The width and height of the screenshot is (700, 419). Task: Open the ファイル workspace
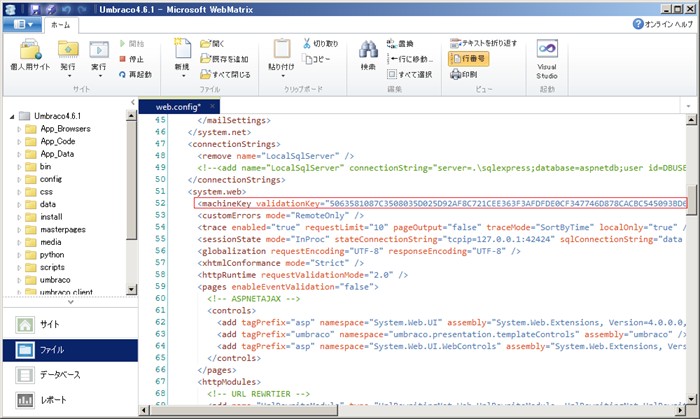click(x=70, y=350)
